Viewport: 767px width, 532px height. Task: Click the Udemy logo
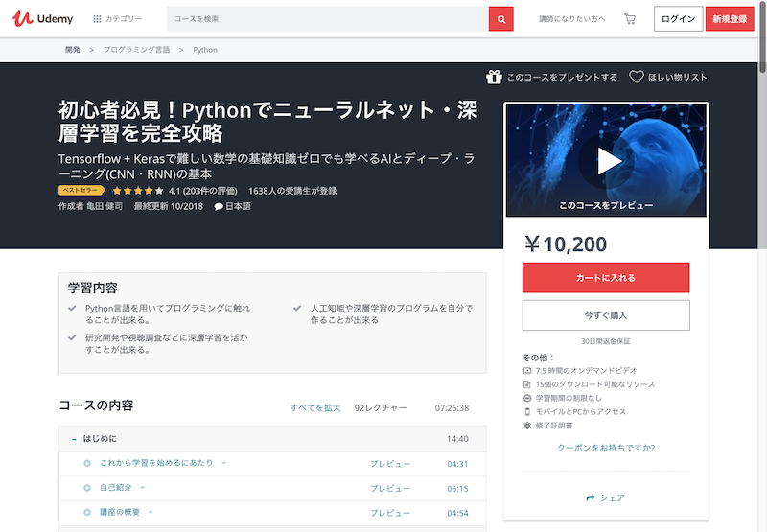(42, 18)
